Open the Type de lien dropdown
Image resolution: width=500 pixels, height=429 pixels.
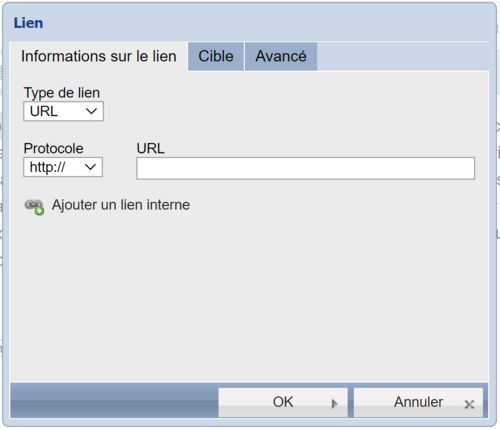click(63, 111)
